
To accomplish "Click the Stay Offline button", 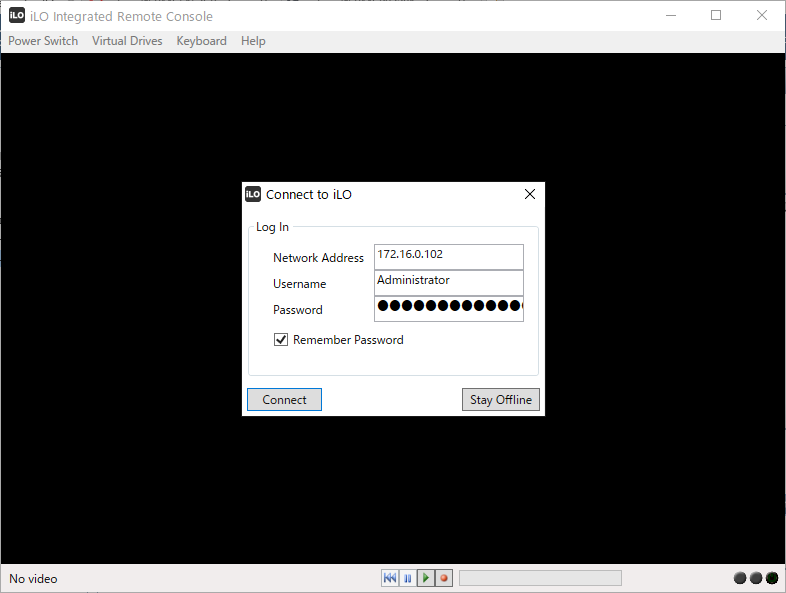I will (x=501, y=400).
